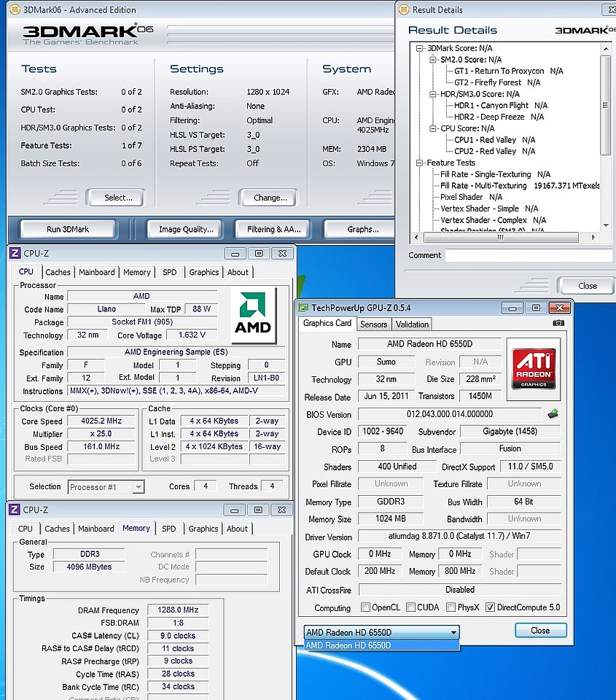Click the Comment input field

coord(529,255)
